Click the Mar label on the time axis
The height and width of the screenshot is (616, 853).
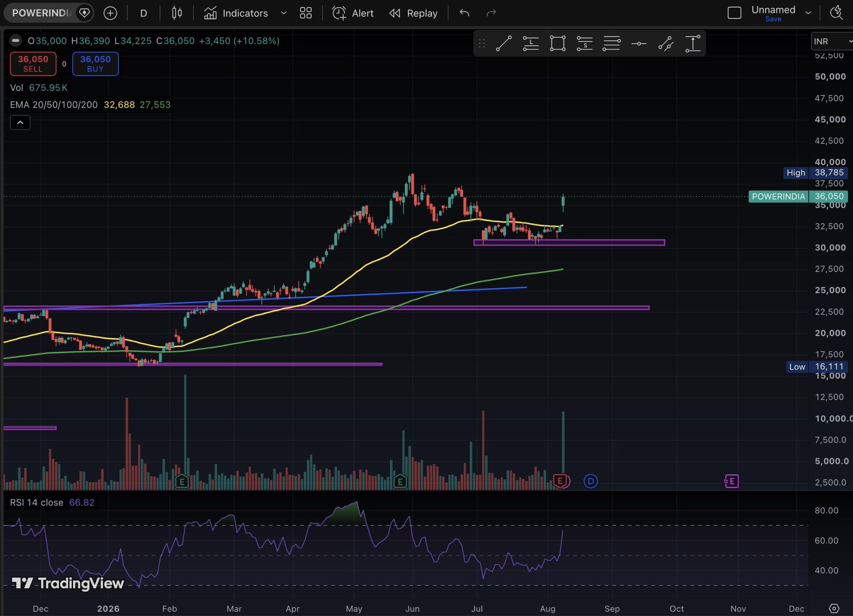click(x=234, y=608)
